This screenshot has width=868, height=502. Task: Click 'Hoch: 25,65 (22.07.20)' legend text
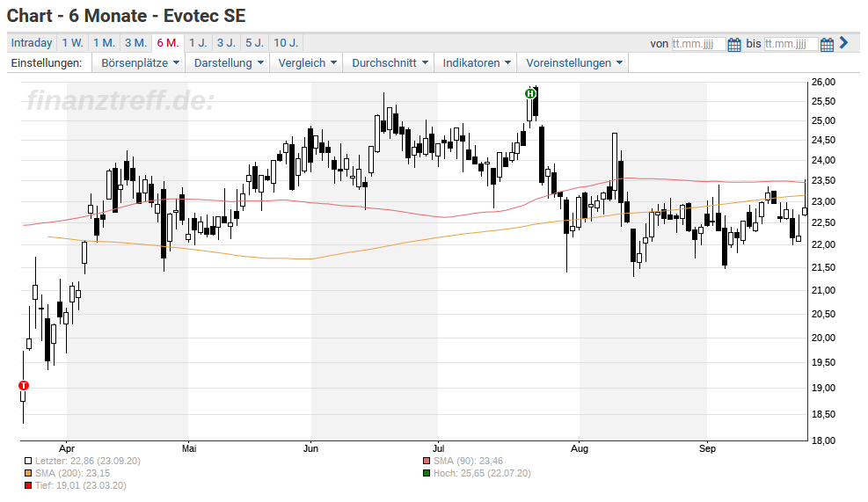tap(482, 473)
